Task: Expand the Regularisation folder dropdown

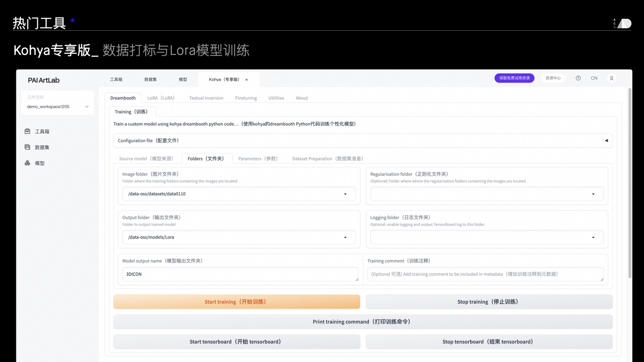Action: [593, 194]
